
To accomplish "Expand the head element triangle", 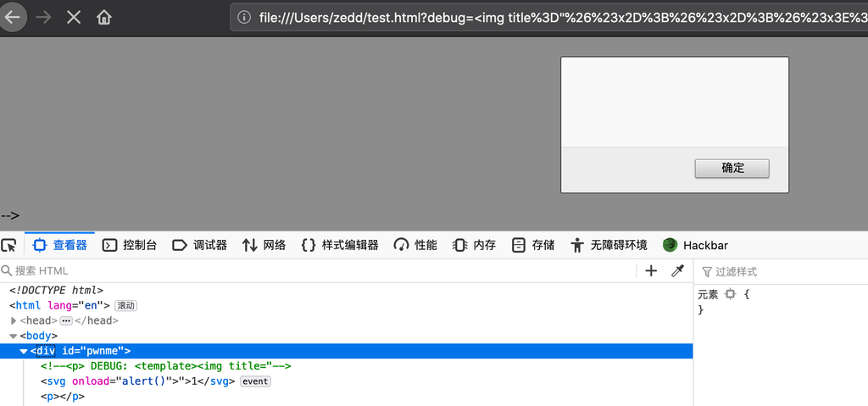I will pos(14,320).
